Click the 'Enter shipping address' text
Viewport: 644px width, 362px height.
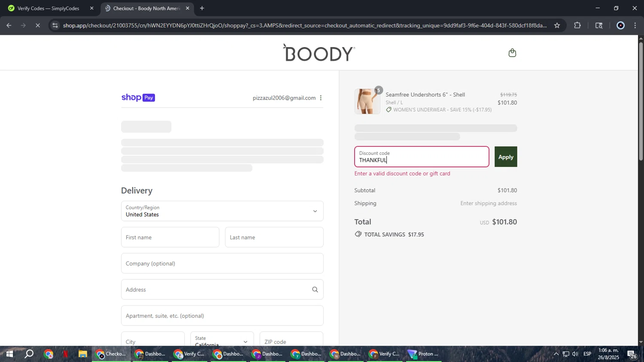pos(489,203)
